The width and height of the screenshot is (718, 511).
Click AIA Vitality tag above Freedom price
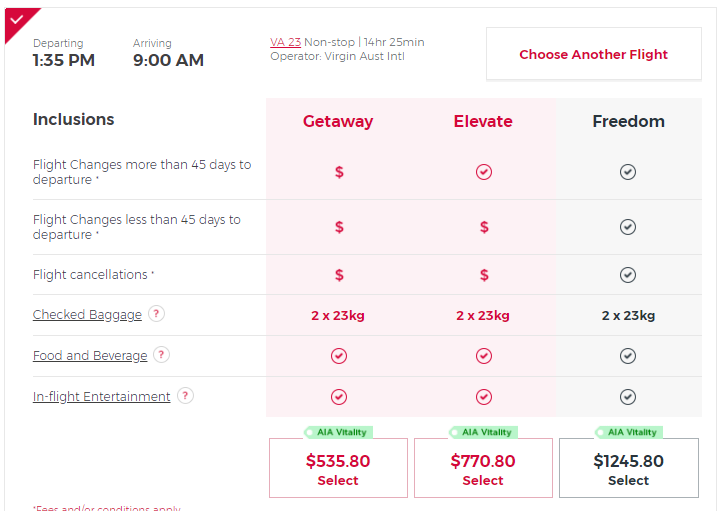click(x=629, y=432)
